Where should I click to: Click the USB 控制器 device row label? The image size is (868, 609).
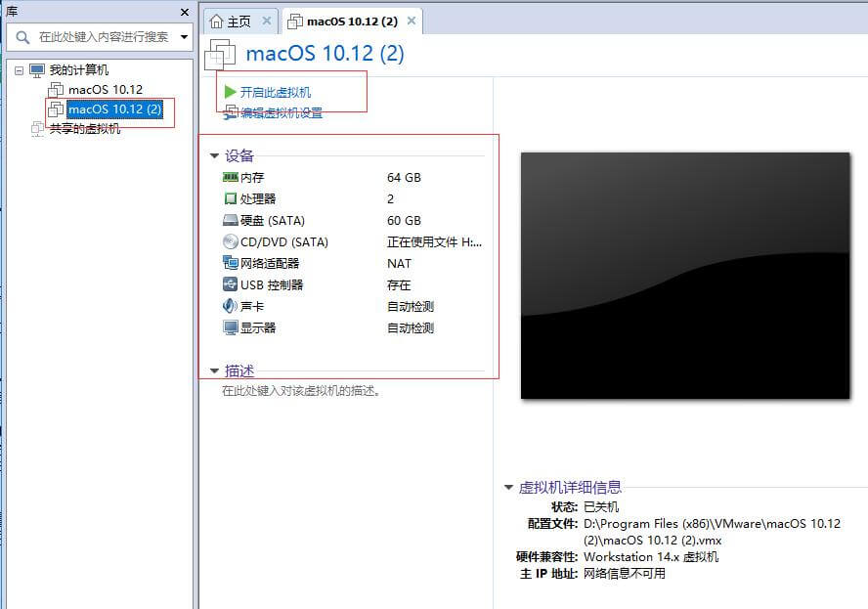tap(272, 284)
